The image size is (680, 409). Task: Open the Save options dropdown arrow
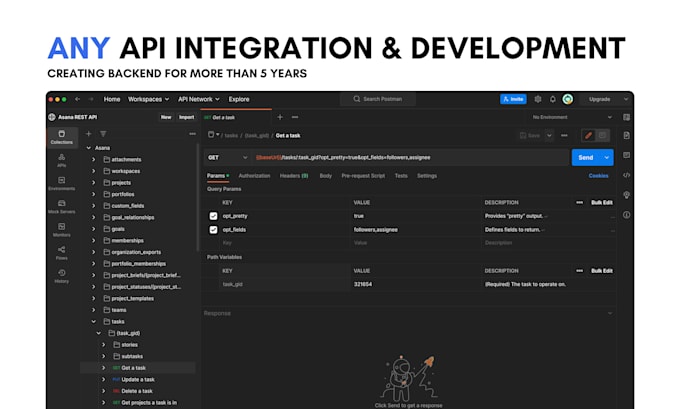[x=549, y=136]
